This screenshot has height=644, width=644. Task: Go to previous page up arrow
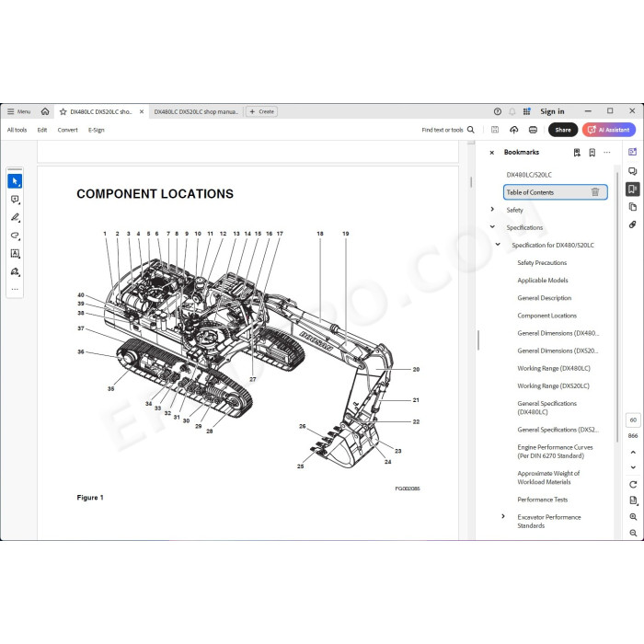(x=633, y=453)
